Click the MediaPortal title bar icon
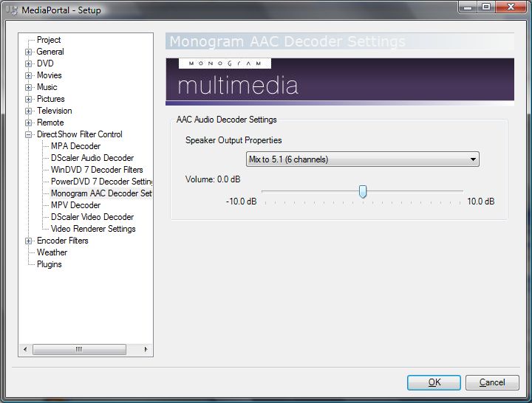The image size is (532, 403). point(12,10)
